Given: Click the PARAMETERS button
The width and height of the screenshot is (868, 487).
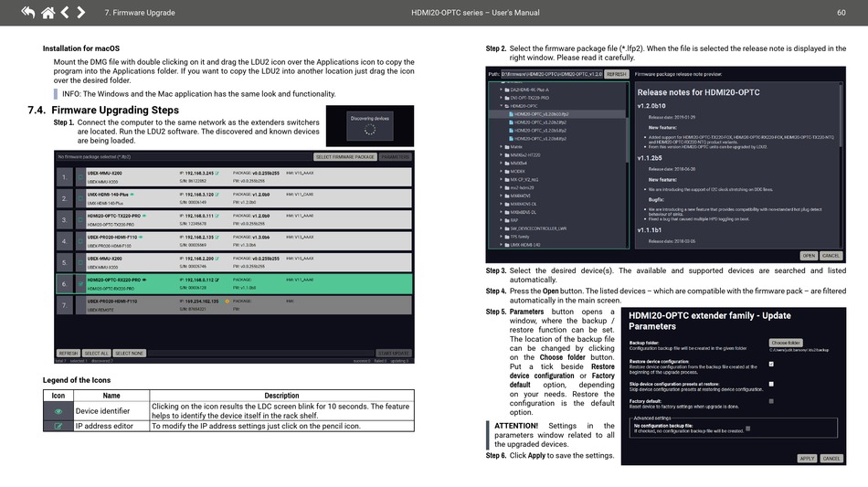Looking at the screenshot, I should tap(396, 157).
